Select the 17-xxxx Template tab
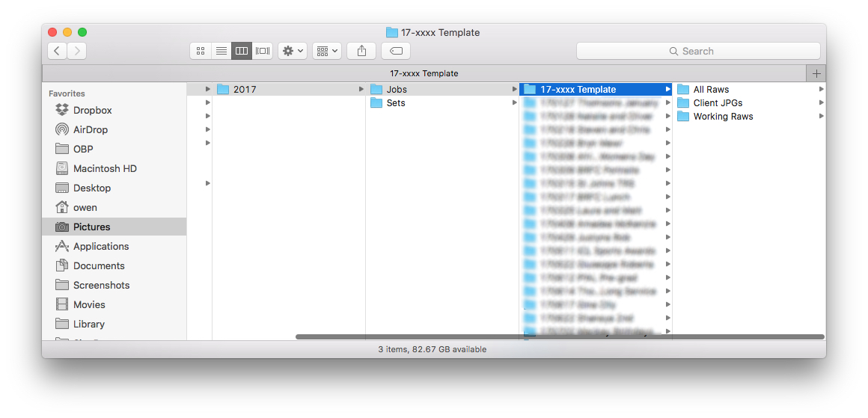This screenshot has height=418, width=868. (424, 73)
